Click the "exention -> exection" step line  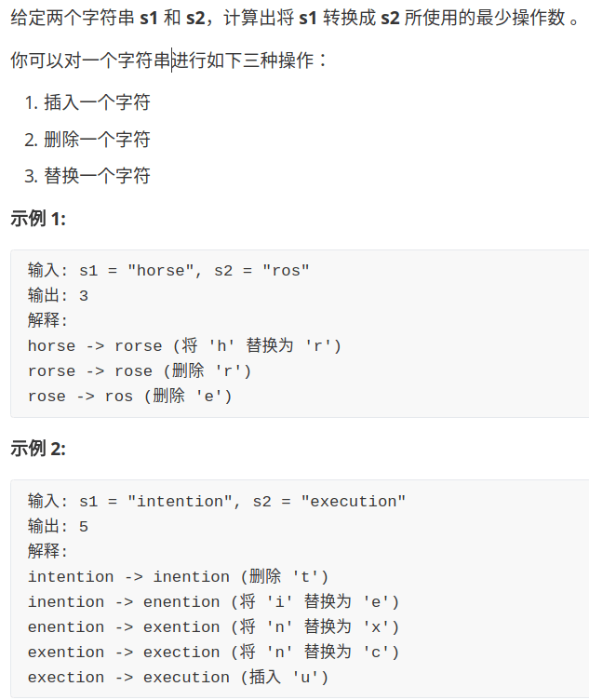[213, 653]
